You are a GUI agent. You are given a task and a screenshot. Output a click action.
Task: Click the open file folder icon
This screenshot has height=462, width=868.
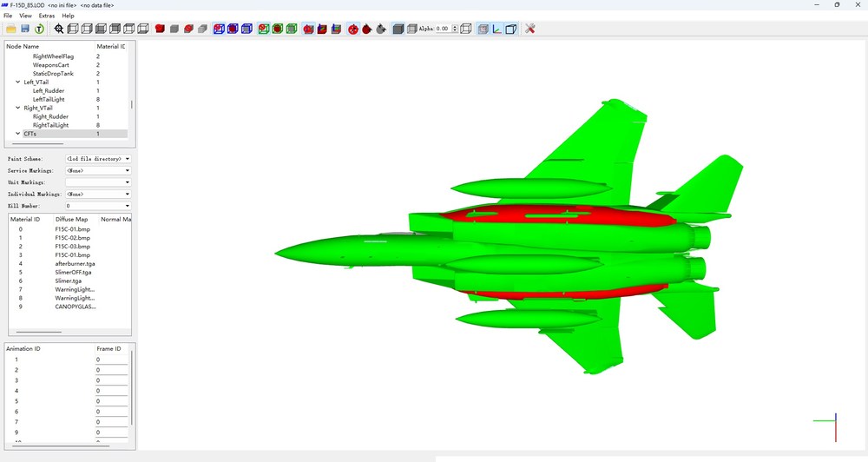(11, 29)
